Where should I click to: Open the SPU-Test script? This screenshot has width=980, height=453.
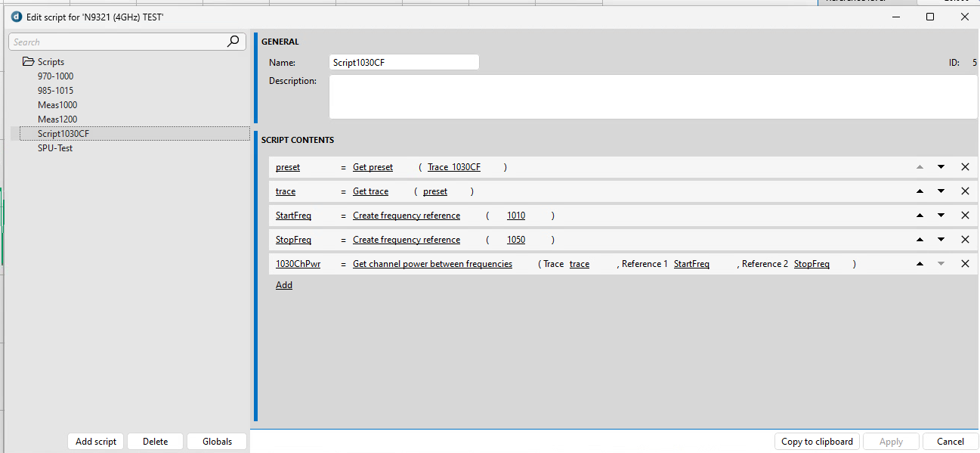(55, 148)
